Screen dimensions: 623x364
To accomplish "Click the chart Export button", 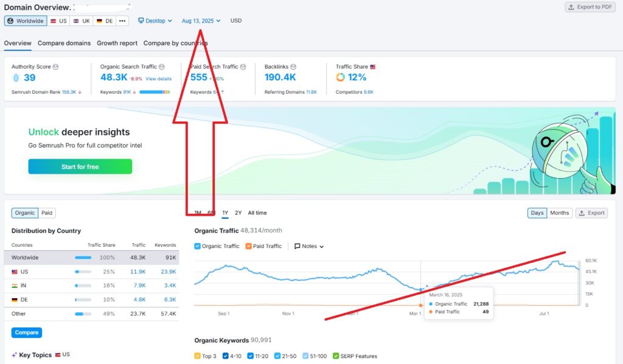I will pos(591,213).
